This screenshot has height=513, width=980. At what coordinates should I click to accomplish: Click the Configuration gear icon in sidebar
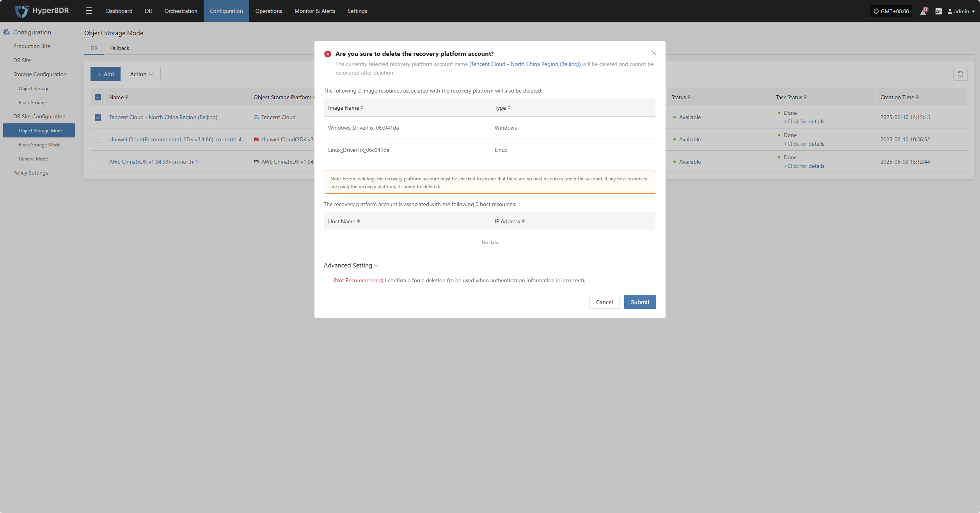(7, 32)
